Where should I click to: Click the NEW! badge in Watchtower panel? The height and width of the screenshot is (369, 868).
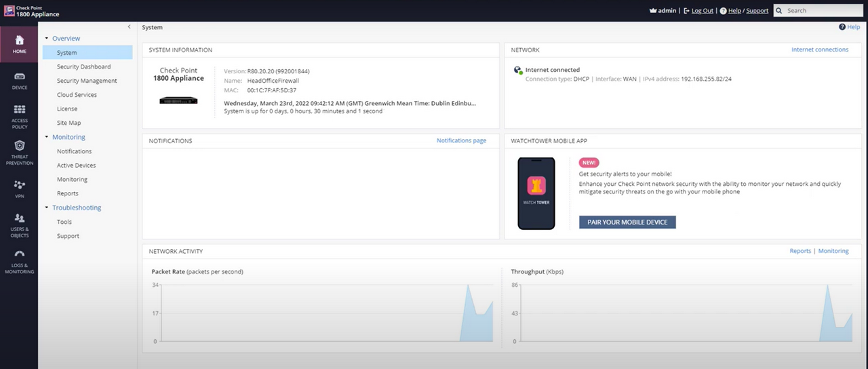click(589, 163)
